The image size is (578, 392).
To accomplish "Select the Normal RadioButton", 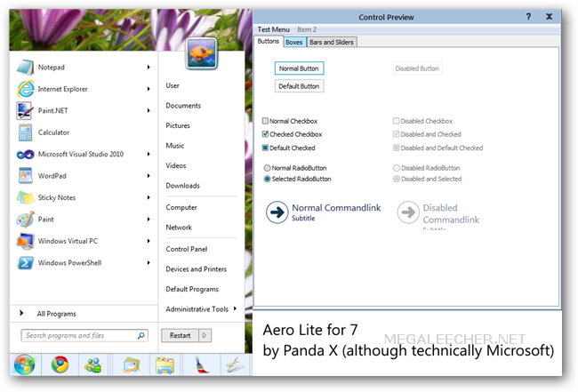I will [268, 168].
